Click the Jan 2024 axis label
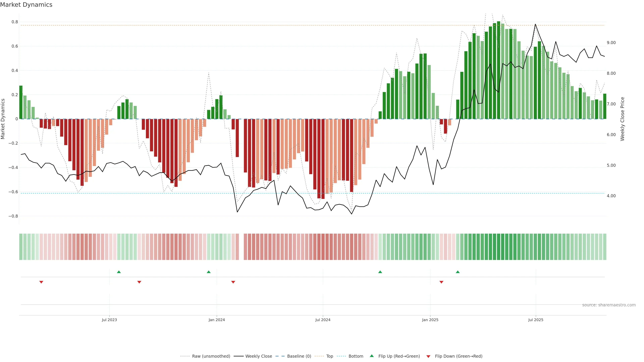Viewport: 644px width, 362px height. pyautogui.click(x=217, y=320)
